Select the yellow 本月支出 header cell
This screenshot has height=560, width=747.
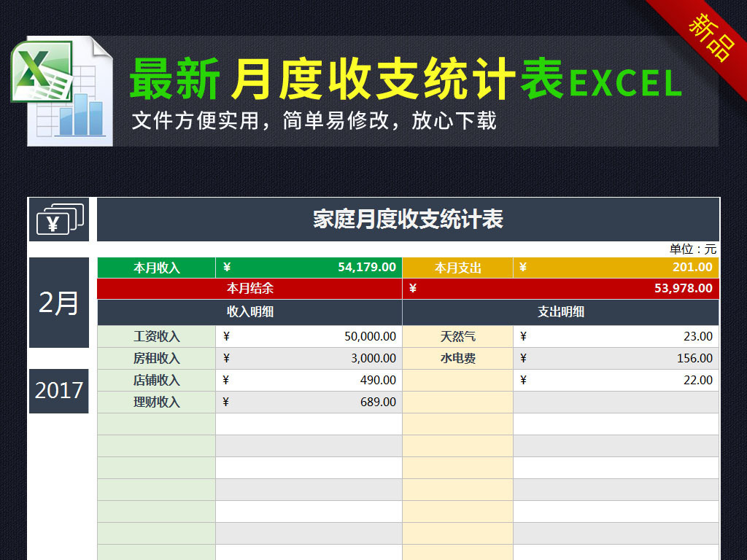[x=457, y=268]
